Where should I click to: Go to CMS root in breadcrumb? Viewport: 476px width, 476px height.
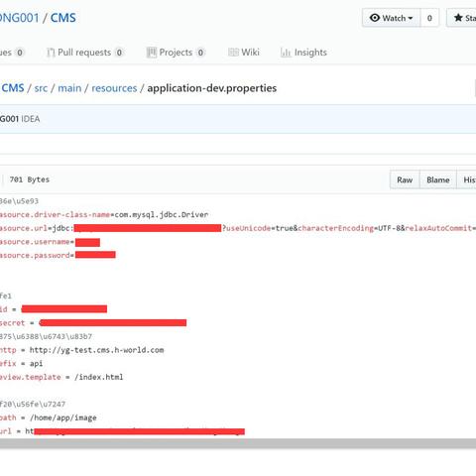pos(13,88)
